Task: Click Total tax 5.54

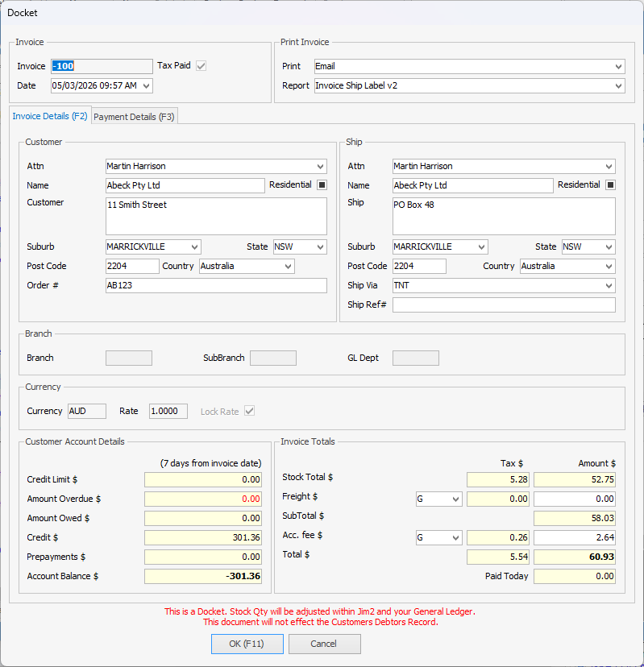Action: point(498,557)
